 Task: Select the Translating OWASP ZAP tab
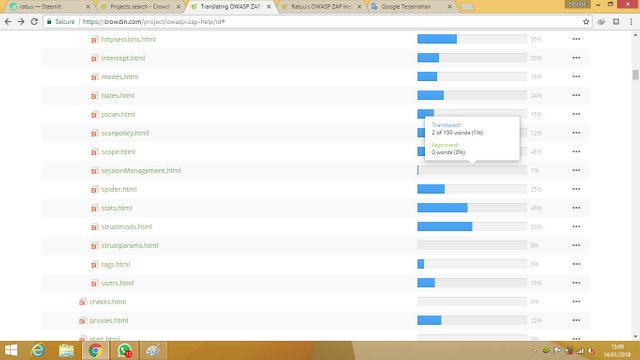point(231,7)
